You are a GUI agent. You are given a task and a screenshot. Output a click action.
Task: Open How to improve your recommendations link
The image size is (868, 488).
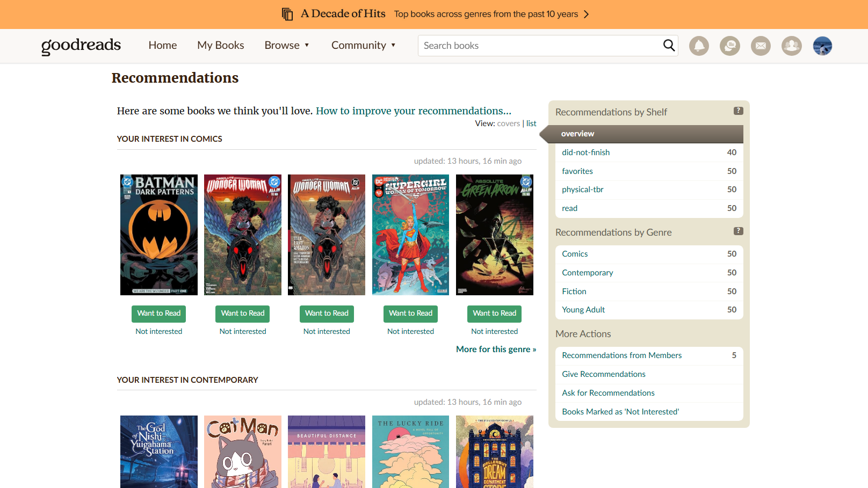point(414,111)
